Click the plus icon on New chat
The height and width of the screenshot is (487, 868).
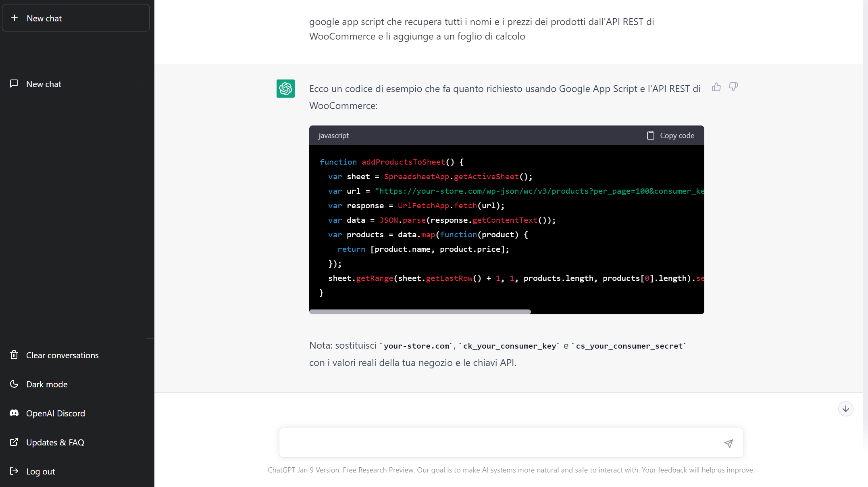15,18
